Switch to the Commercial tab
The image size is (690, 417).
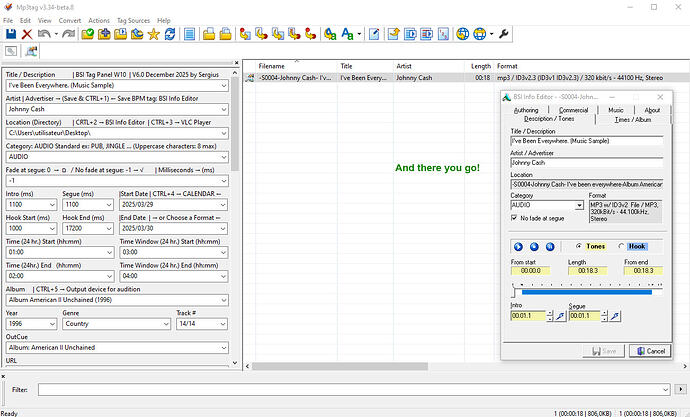click(x=574, y=110)
